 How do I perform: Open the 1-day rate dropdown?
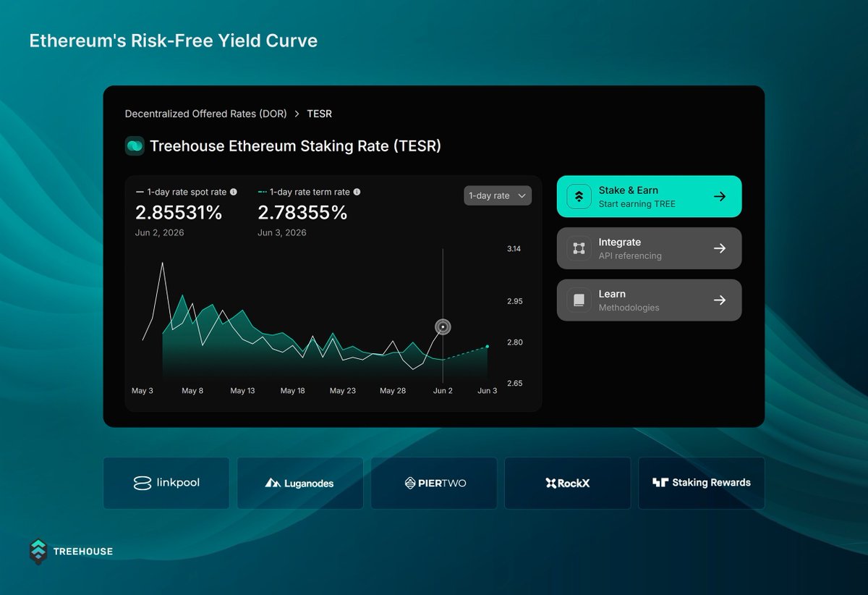click(498, 195)
